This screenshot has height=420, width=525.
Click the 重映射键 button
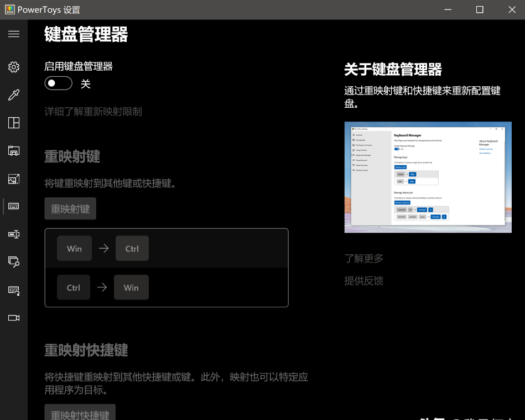pos(70,209)
